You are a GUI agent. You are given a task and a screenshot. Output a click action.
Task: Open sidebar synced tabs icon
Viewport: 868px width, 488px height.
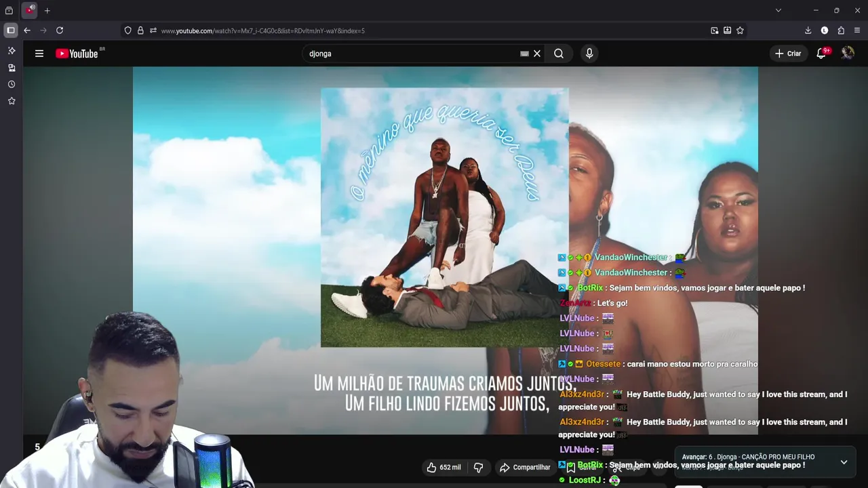click(12, 68)
